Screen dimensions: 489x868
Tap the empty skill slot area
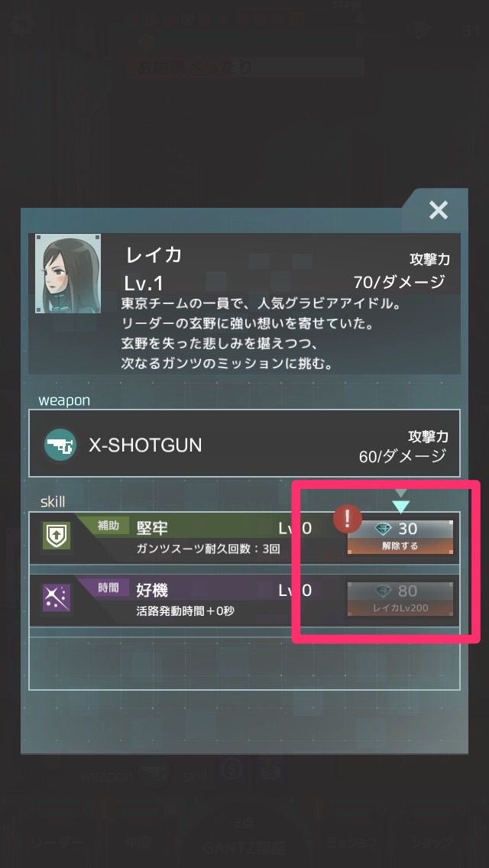[x=244, y=663]
